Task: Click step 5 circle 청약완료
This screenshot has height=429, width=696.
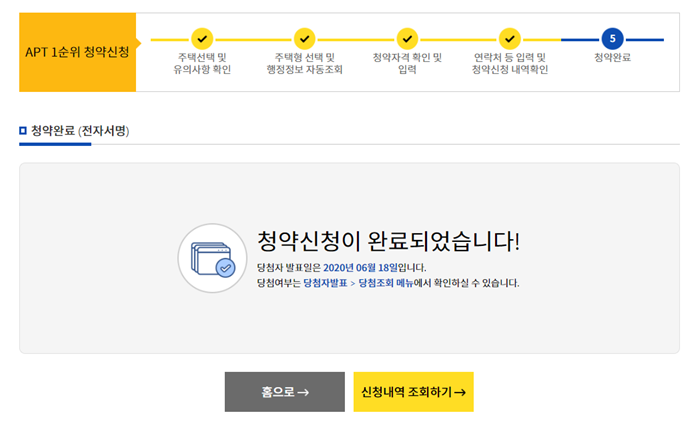Action: [x=612, y=39]
